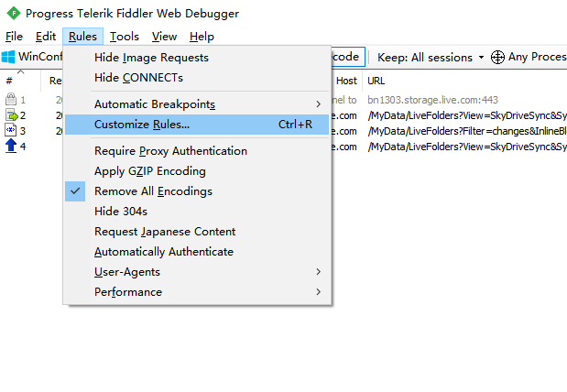Enable Hide 304s option
This screenshot has width=567, height=392.
pos(197,212)
